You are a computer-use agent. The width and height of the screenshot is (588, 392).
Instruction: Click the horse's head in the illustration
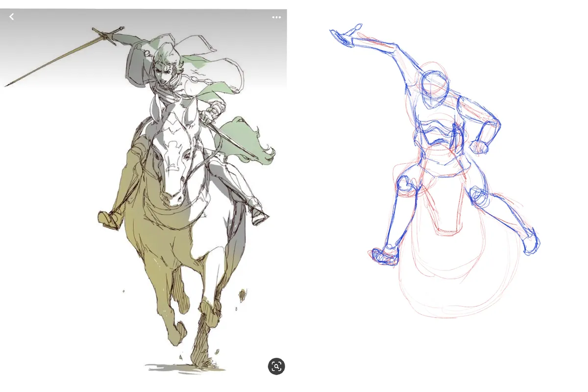(171, 162)
